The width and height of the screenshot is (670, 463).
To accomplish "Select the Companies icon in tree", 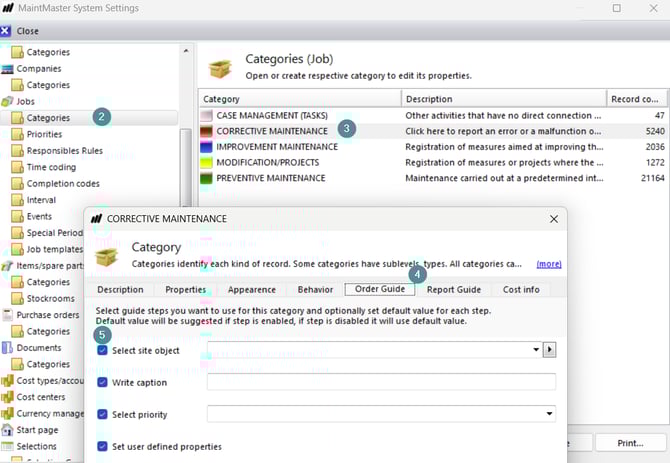I will (x=8, y=69).
